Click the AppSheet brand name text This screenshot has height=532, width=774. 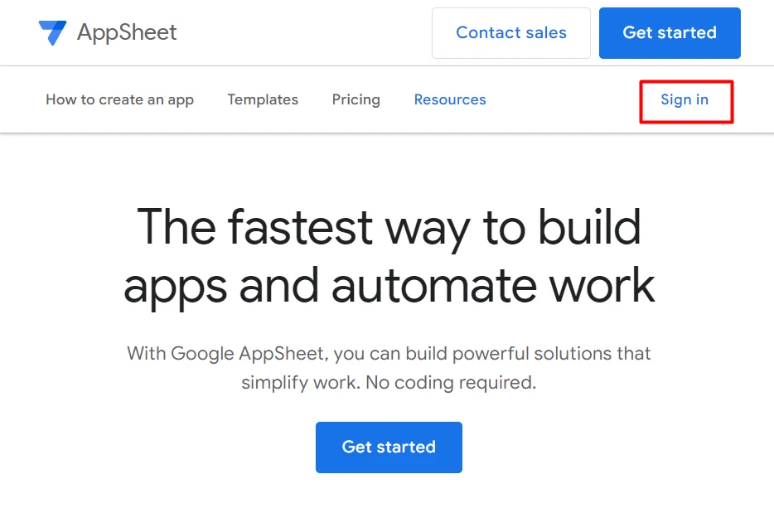coord(127,32)
